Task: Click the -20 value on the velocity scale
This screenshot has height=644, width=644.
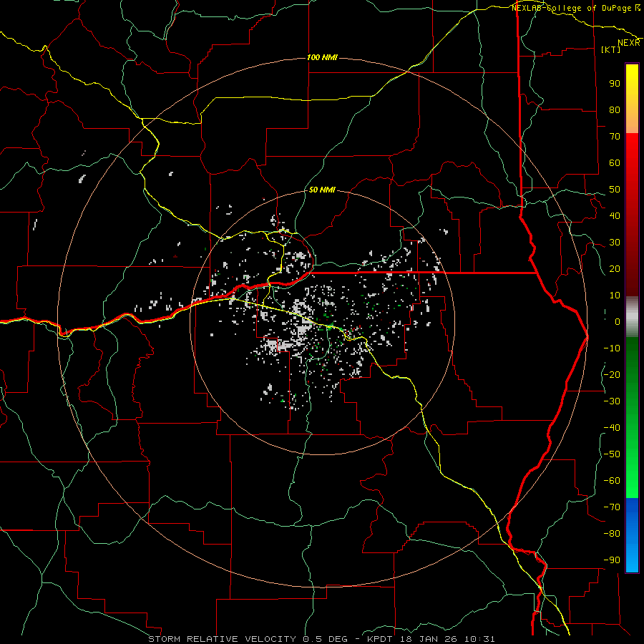Action: 612,374
